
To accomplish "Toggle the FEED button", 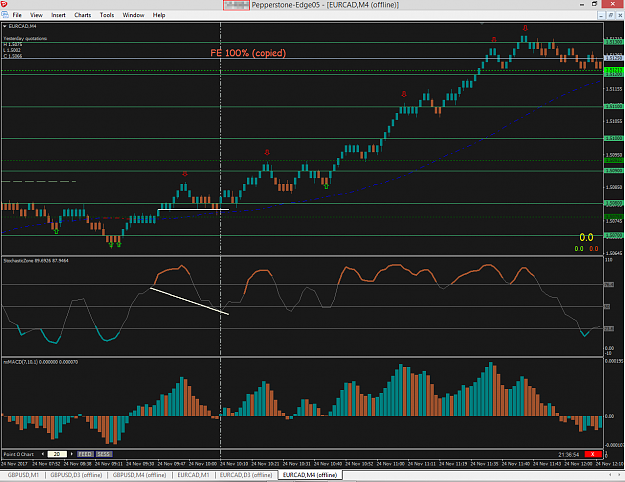I will click(x=85, y=454).
